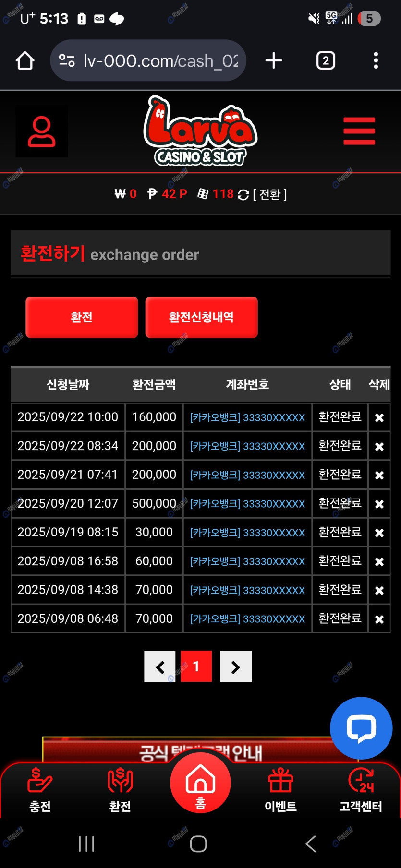The image size is (401, 868).
Task: Tap the browser home icon
Action: [25, 61]
